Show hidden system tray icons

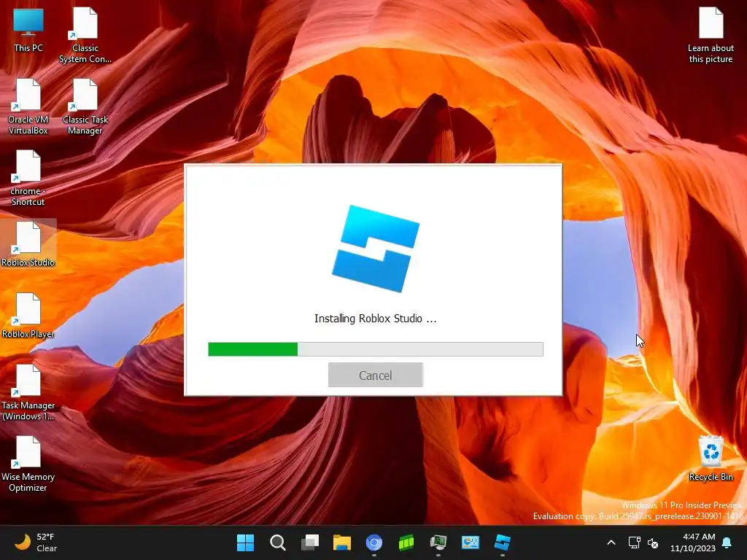click(x=611, y=542)
